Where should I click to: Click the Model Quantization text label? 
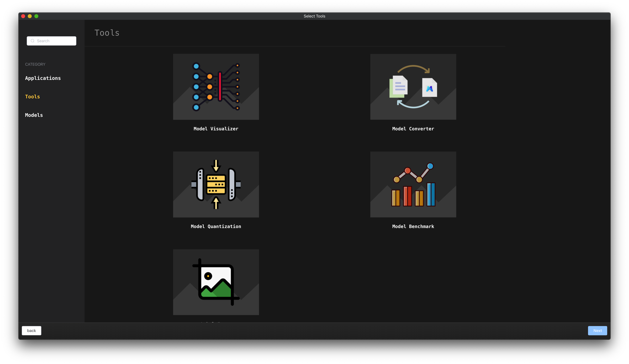pos(216,226)
